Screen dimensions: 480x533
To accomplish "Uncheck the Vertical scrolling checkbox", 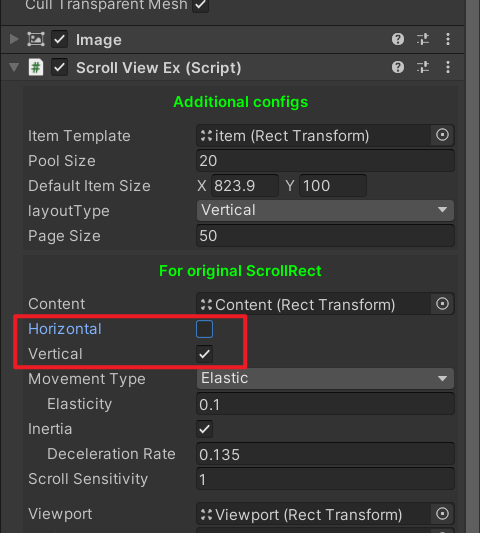I will [205, 354].
